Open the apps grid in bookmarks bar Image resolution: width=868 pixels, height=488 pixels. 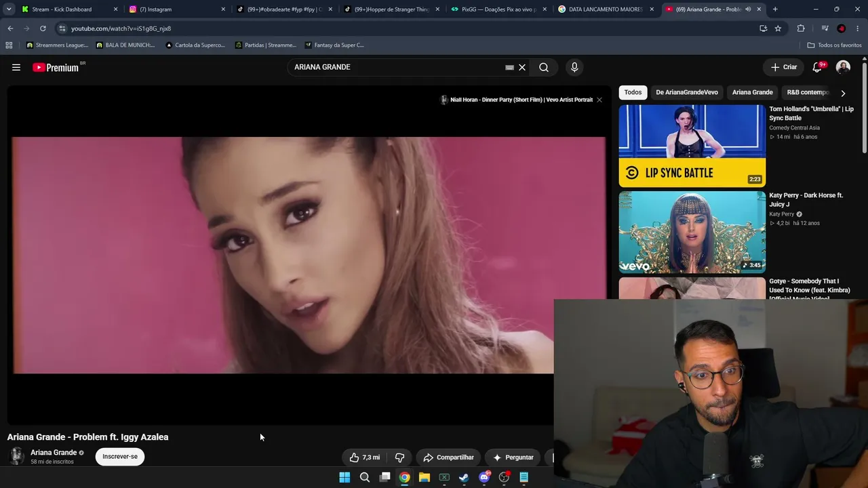click(x=9, y=45)
